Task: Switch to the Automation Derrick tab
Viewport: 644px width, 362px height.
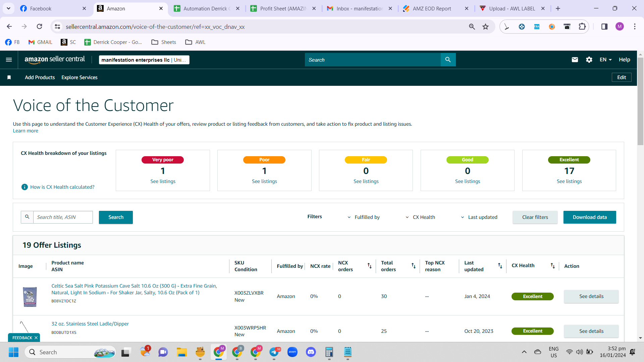Action: click(207, 8)
